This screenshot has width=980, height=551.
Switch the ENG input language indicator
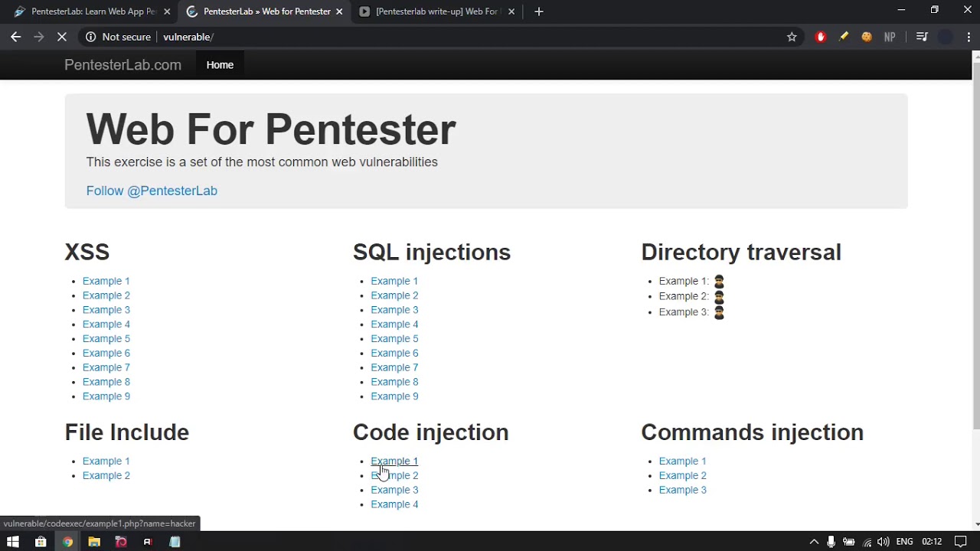[904, 542]
